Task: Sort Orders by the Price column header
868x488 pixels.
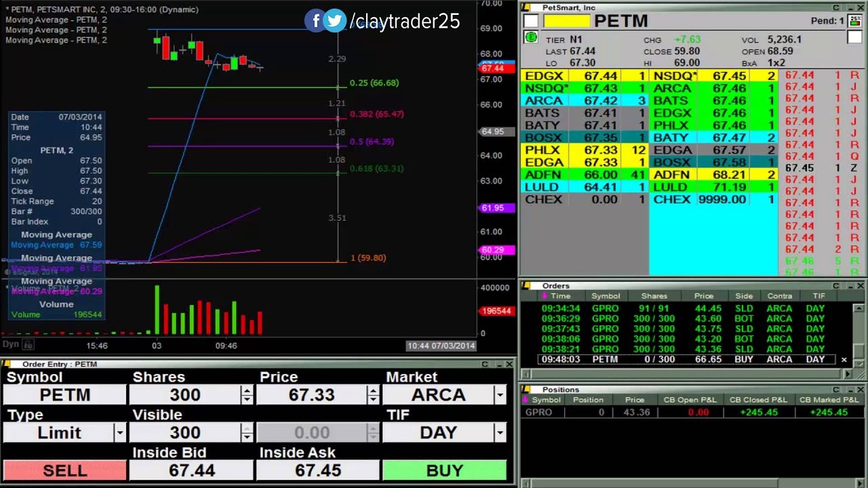Action: (704, 296)
